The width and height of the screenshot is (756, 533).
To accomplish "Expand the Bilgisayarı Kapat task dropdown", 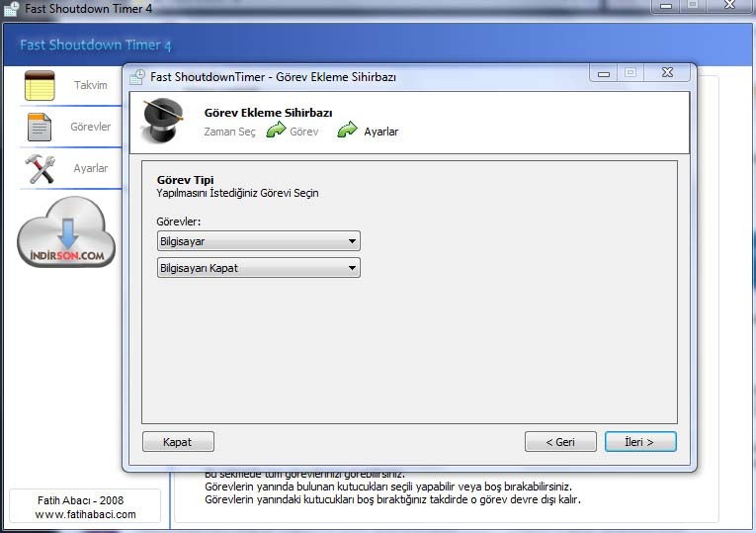I will click(259, 268).
